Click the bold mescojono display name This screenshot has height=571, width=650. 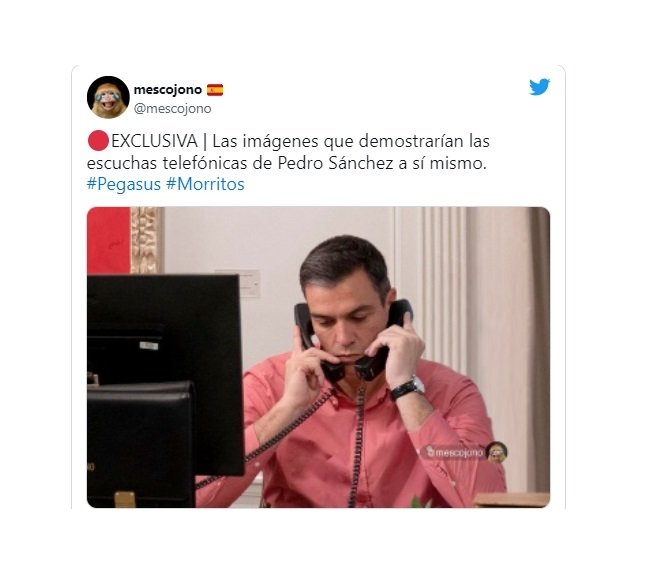(x=167, y=90)
